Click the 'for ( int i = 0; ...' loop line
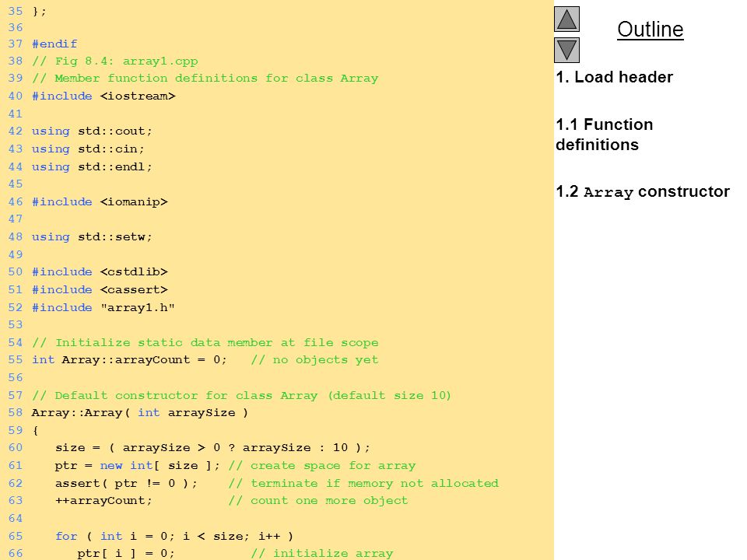 (x=174, y=536)
